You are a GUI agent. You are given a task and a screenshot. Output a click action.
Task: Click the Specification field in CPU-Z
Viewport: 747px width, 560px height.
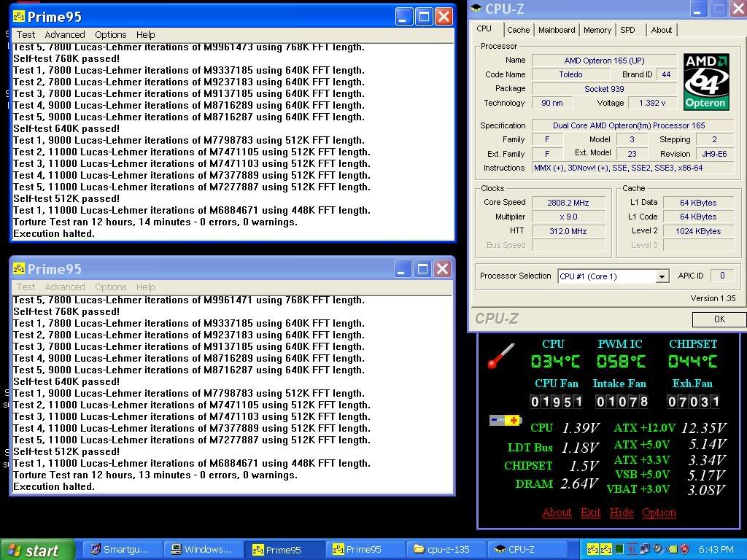tap(633, 125)
